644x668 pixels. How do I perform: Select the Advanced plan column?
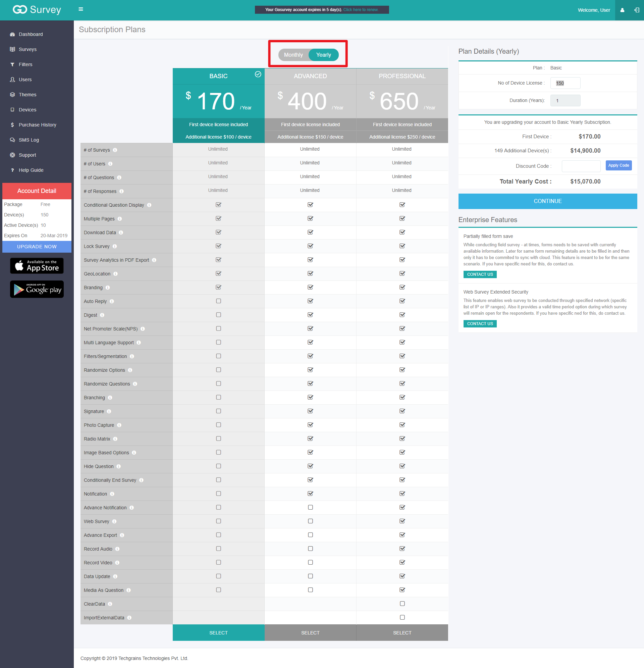[310, 76]
